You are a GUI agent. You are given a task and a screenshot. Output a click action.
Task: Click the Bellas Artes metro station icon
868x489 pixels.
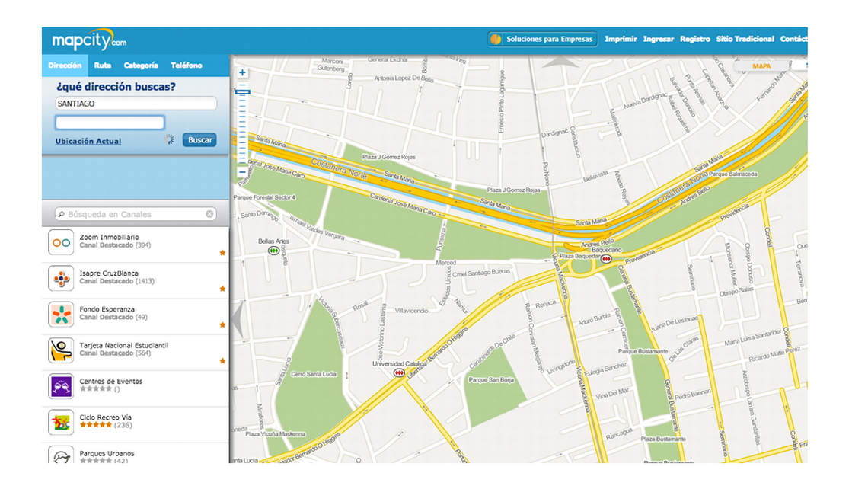point(273,251)
